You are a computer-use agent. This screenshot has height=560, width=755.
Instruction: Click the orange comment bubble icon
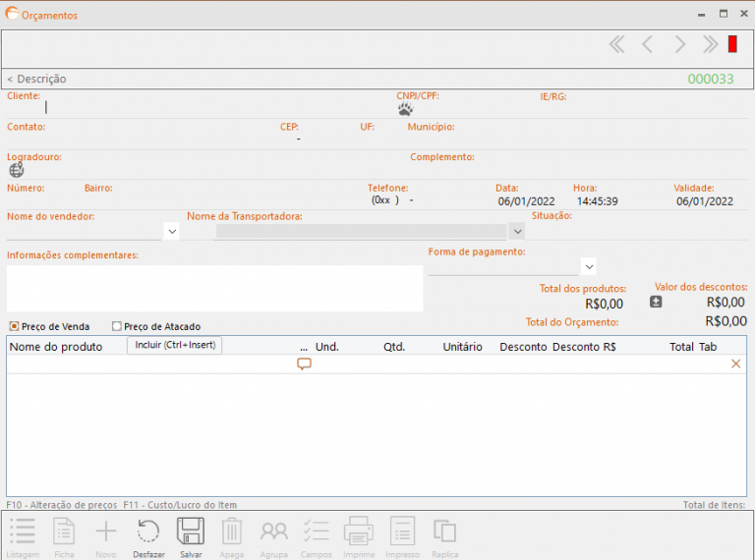click(x=304, y=364)
